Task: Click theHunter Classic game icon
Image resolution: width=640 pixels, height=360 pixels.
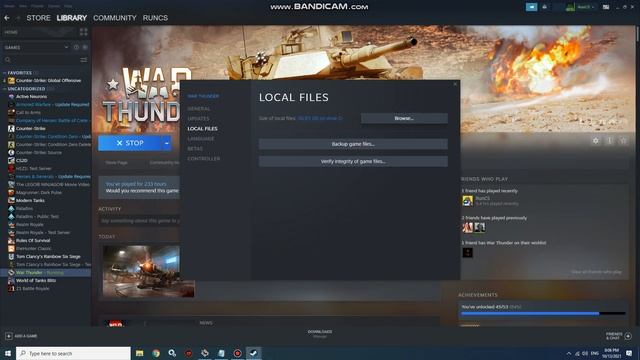Action: click(11, 249)
